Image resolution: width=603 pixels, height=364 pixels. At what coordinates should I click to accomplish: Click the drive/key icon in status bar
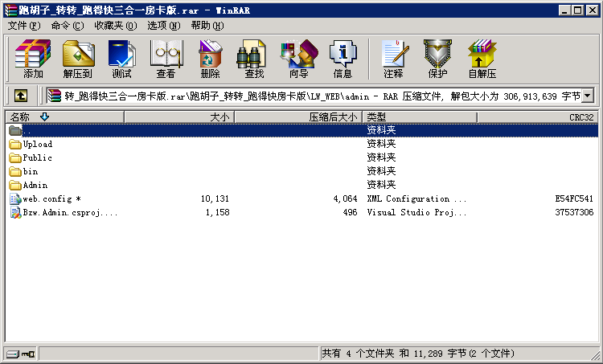[20, 354]
